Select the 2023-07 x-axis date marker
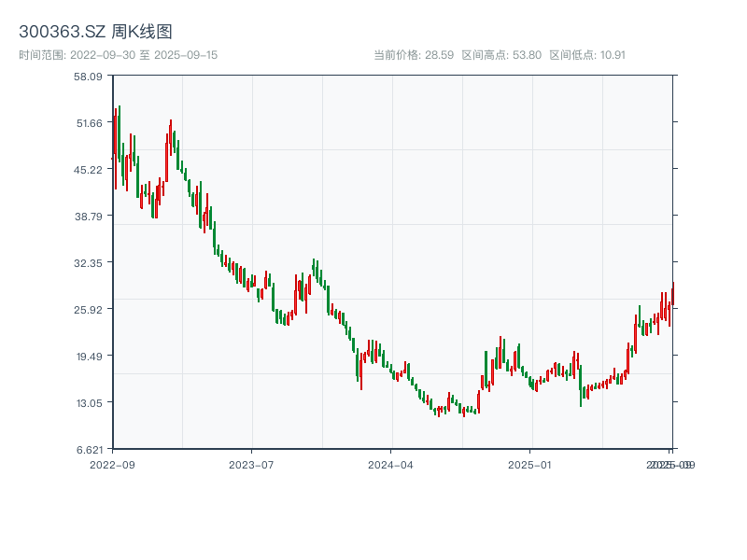Image resolution: width=747 pixels, height=560 pixels. 251,464
